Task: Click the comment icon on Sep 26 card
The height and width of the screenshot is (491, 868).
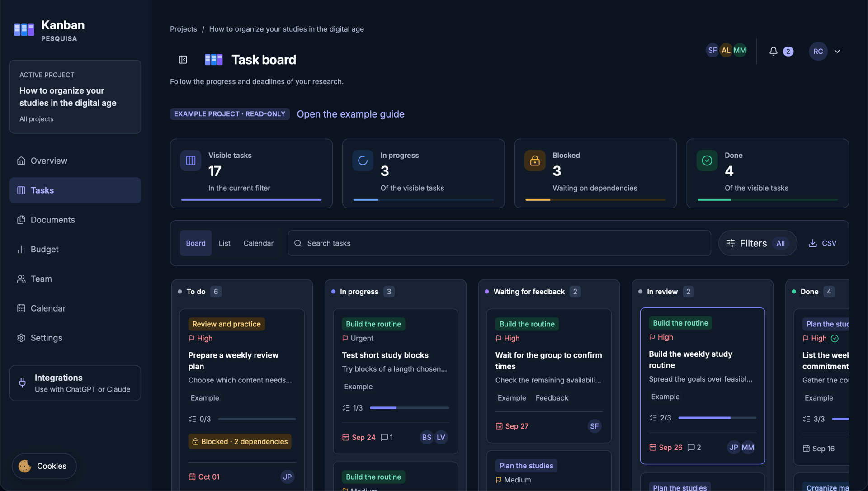Action: [x=691, y=447]
